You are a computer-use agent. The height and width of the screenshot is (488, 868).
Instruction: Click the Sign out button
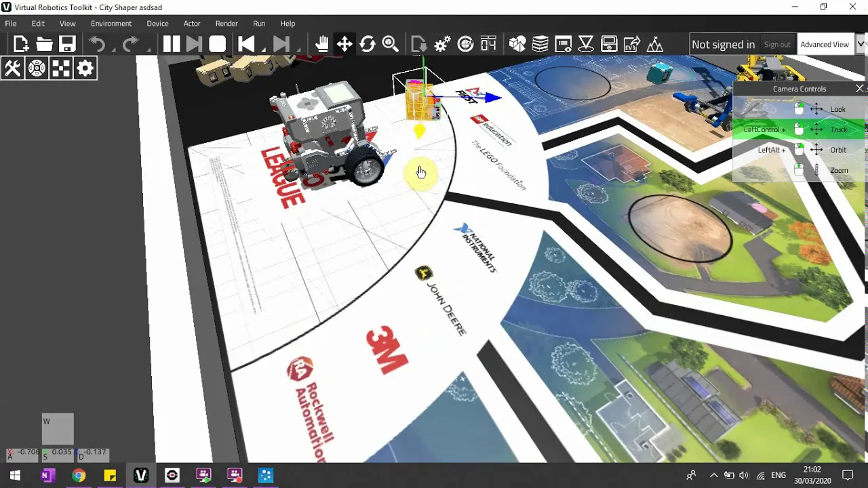click(x=777, y=45)
